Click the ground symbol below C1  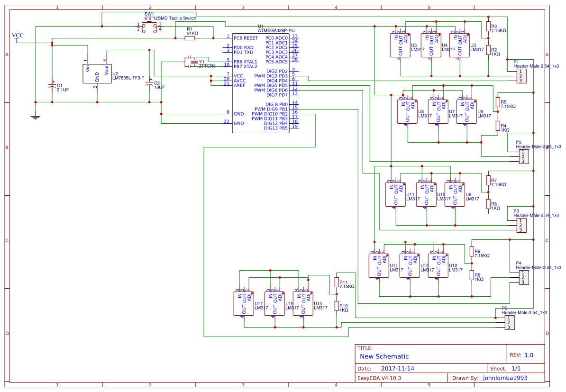(x=35, y=116)
